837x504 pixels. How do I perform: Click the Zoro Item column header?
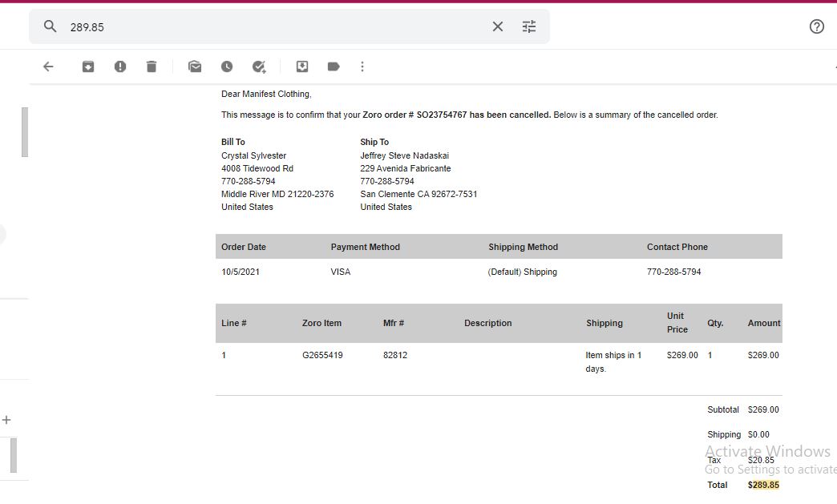pyautogui.click(x=321, y=323)
